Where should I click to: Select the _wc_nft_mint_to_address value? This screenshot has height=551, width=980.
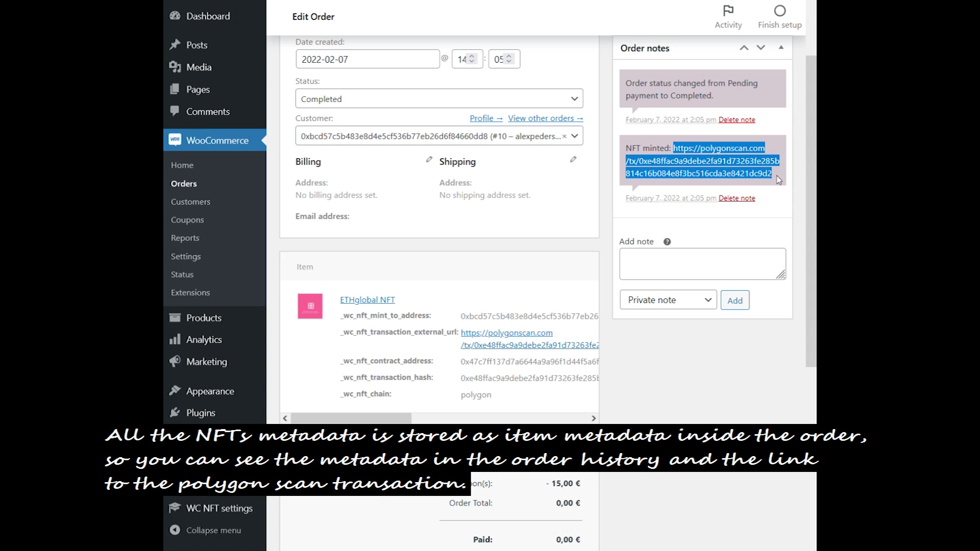pyautogui.click(x=529, y=316)
